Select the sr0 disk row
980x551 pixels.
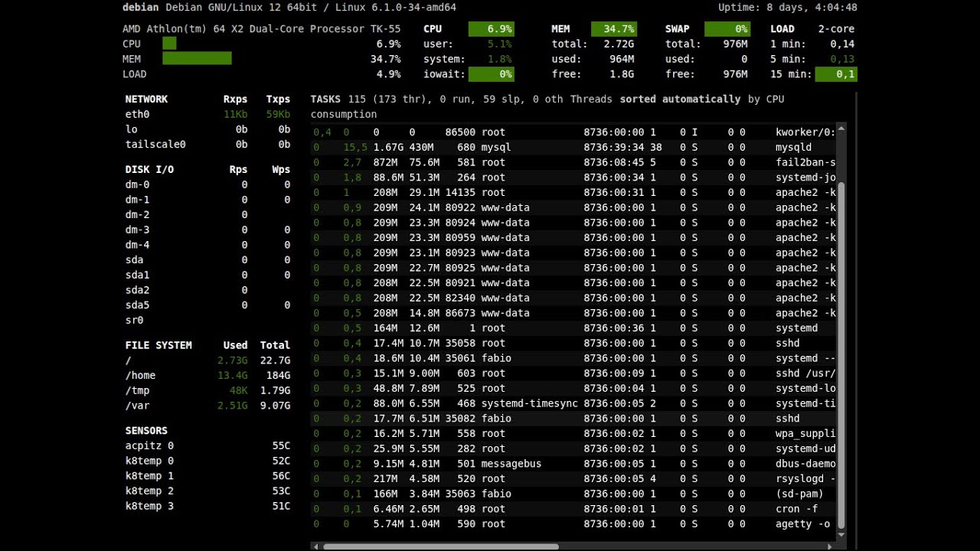click(x=207, y=321)
